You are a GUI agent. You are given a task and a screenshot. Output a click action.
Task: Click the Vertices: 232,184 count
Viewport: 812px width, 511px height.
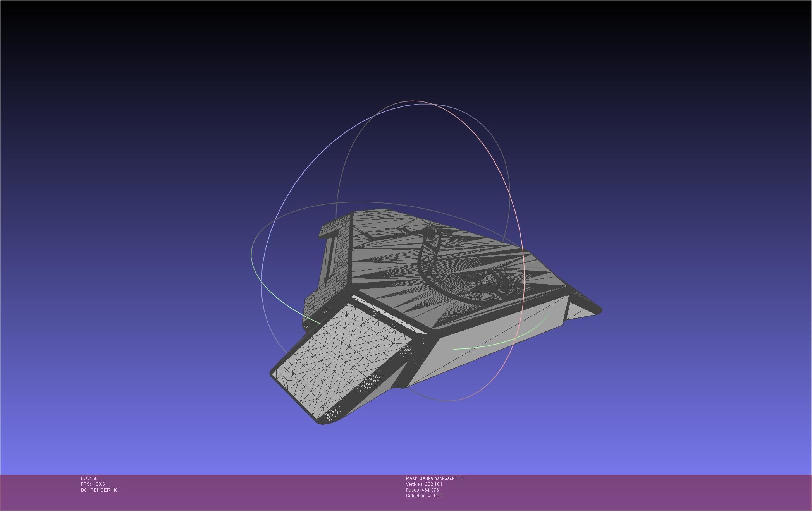tap(424, 484)
